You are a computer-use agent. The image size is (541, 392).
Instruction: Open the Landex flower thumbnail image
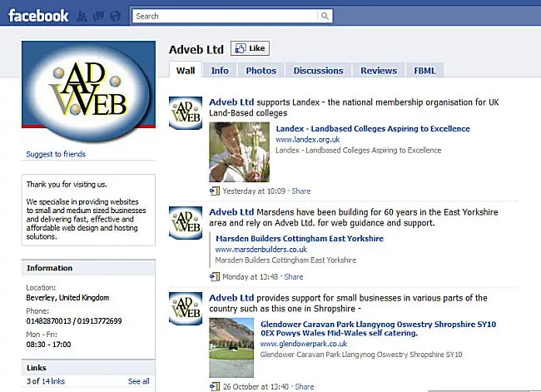239,151
